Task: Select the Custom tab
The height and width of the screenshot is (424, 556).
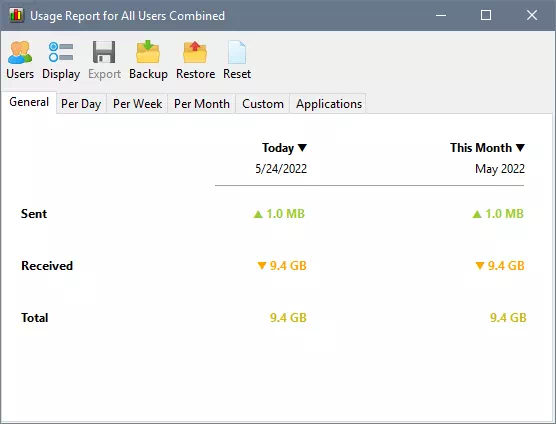Action: 263,104
